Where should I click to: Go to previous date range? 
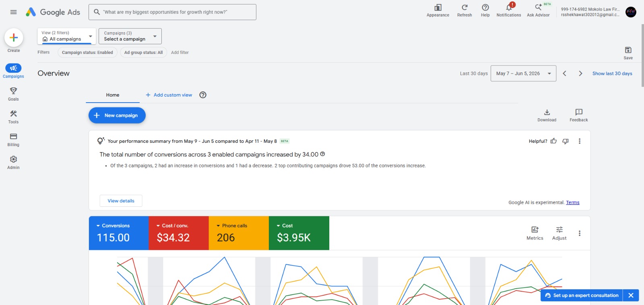tap(564, 73)
